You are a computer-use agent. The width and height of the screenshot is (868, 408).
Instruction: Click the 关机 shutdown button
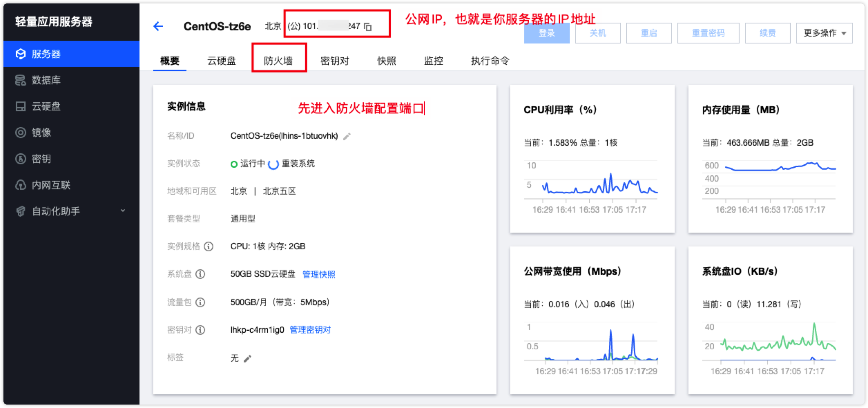coord(598,33)
